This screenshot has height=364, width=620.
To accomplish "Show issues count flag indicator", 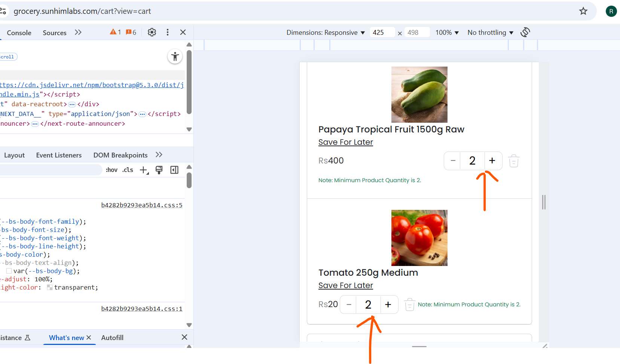I will coord(131,32).
